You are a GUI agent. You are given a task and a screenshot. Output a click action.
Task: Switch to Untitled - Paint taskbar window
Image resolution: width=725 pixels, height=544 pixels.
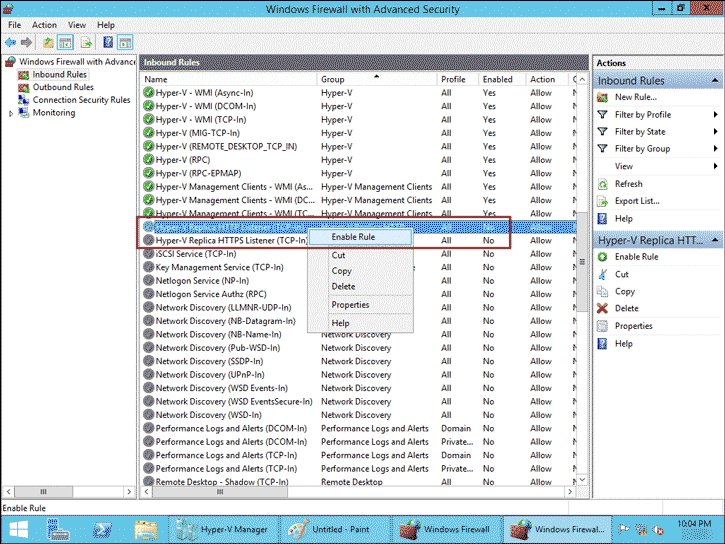pos(335,529)
